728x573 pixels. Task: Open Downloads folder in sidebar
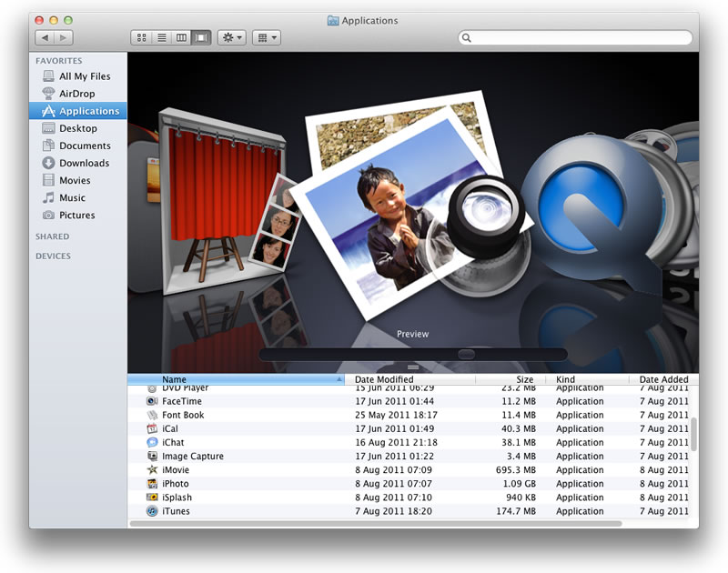coord(84,163)
